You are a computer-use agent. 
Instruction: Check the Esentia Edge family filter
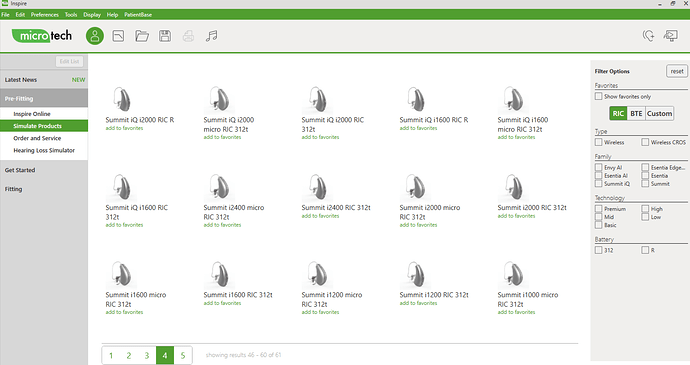[x=645, y=167]
